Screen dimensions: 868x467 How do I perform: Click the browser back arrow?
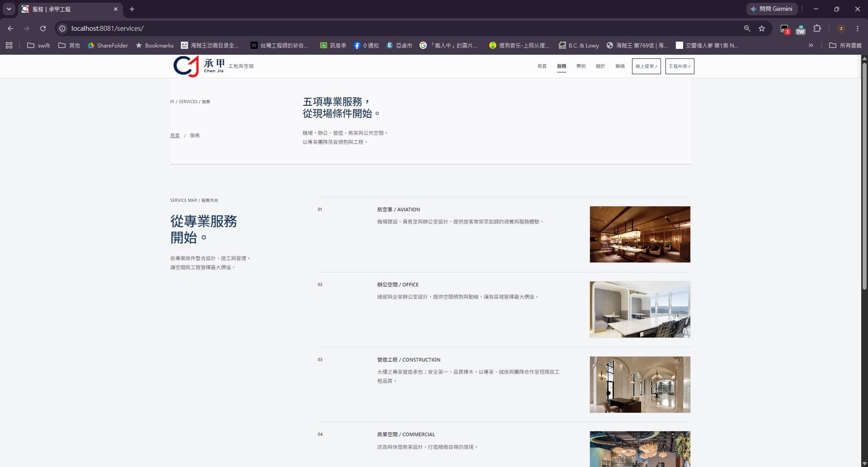click(x=10, y=29)
